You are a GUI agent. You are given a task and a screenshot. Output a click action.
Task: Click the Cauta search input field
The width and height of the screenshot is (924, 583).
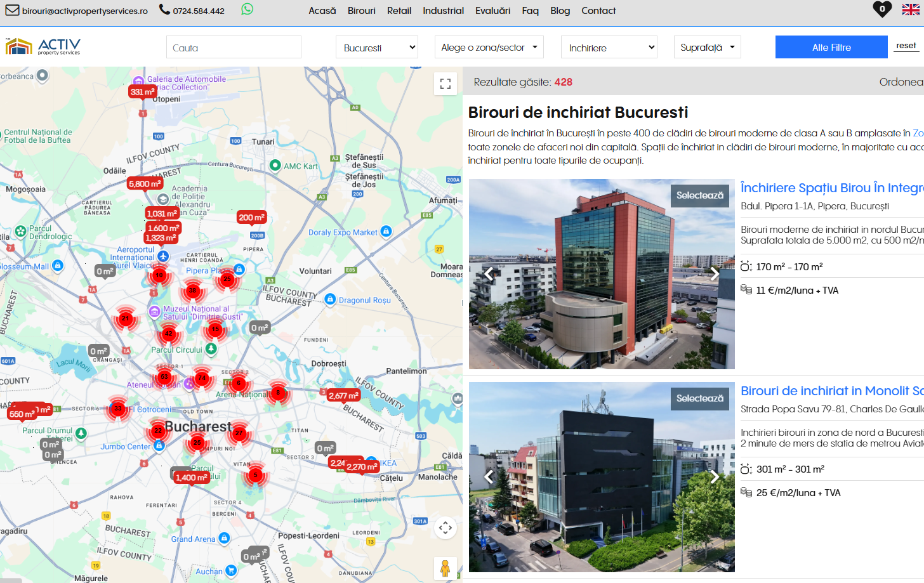pyautogui.click(x=234, y=48)
